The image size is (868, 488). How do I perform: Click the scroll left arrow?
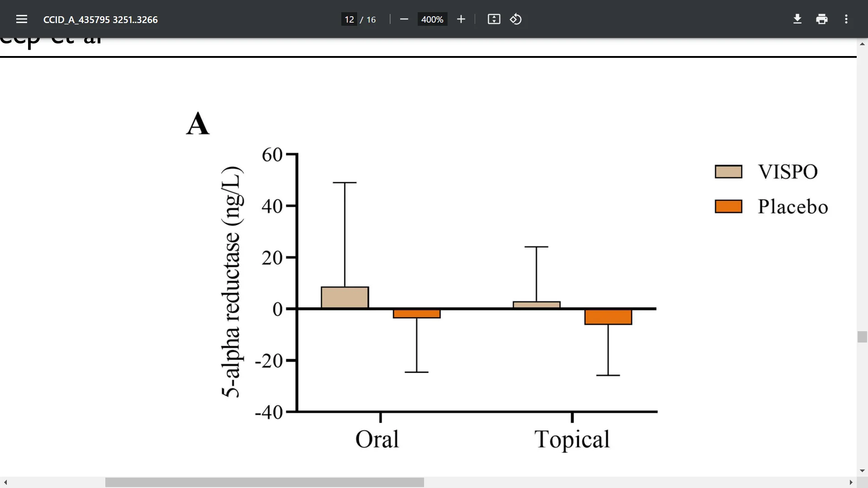(5, 483)
